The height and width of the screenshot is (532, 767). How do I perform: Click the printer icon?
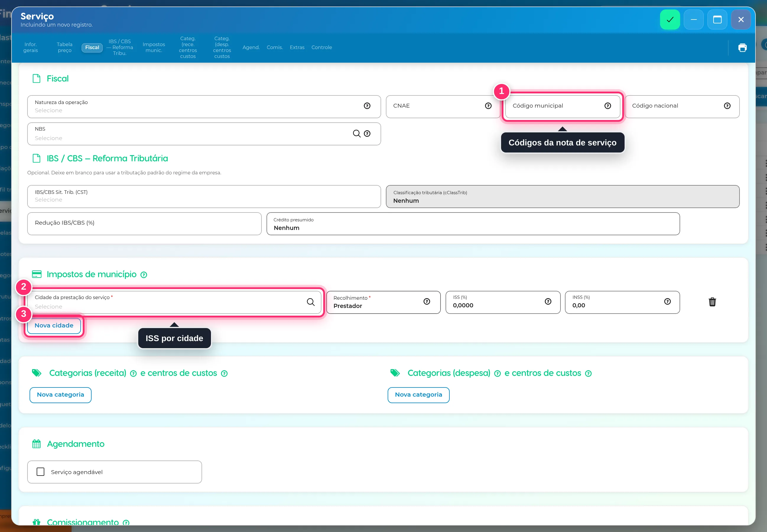[742, 48]
